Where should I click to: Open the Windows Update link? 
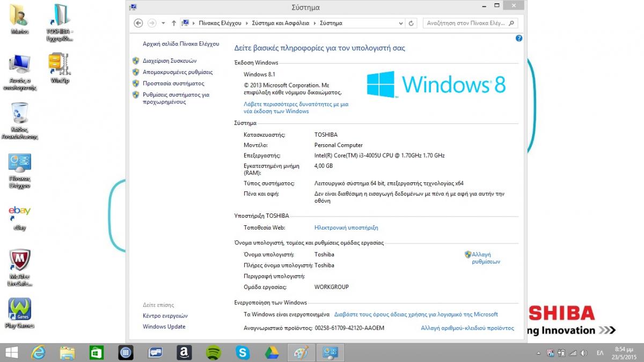[164, 327]
